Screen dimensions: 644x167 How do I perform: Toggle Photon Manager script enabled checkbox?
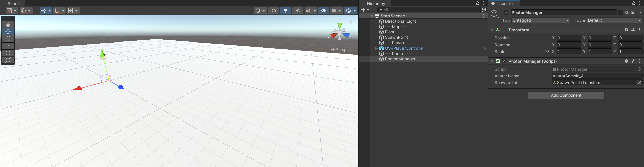pyautogui.click(x=504, y=61)
